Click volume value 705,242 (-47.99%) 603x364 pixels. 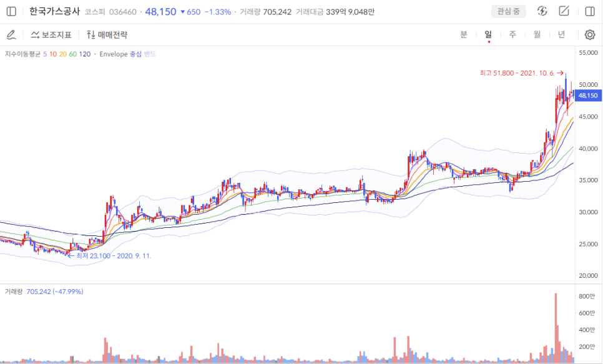pyautogui.click(x=55, y=292)
